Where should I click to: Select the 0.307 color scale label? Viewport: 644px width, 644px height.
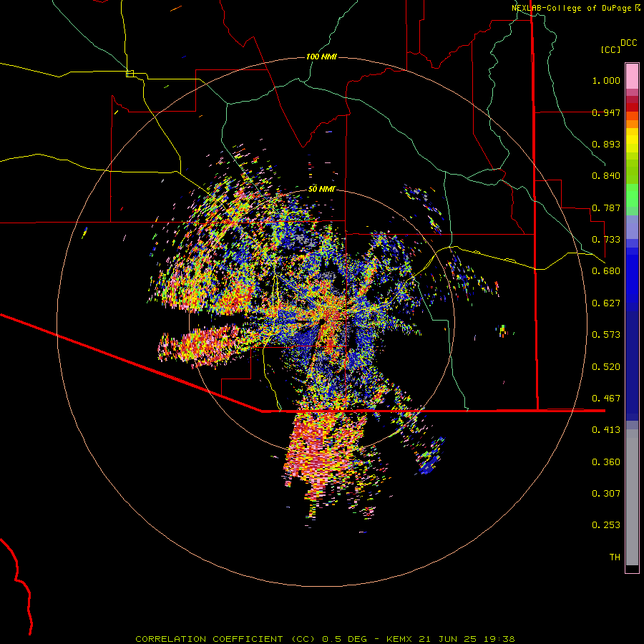[606, 494]
